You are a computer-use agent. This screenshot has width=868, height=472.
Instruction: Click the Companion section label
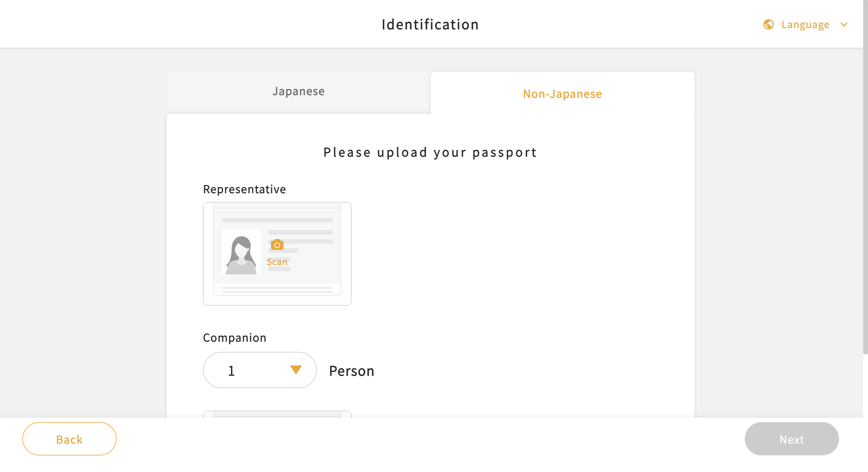[235, 338]
